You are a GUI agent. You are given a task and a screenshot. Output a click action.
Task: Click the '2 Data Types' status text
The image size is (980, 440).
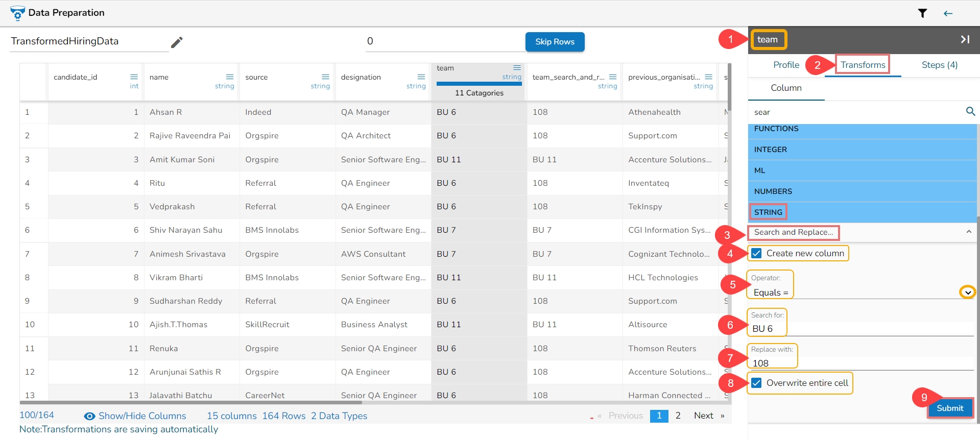tap(339, 416)
